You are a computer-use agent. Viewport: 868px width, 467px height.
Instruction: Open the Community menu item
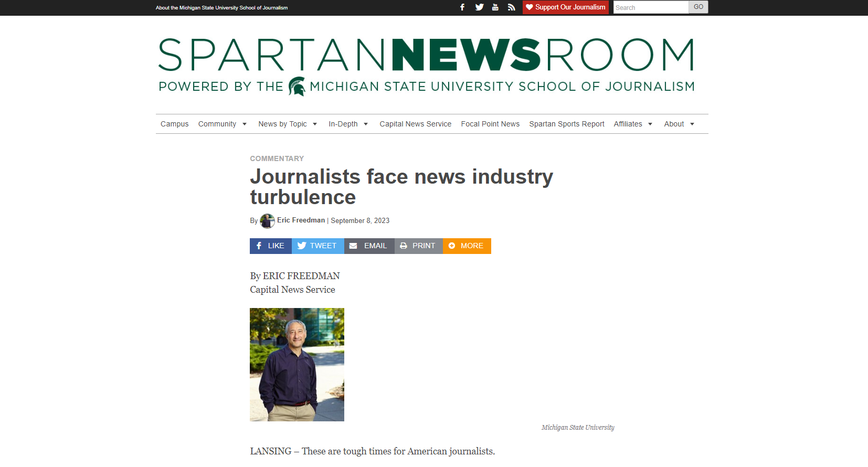point(217,124)
